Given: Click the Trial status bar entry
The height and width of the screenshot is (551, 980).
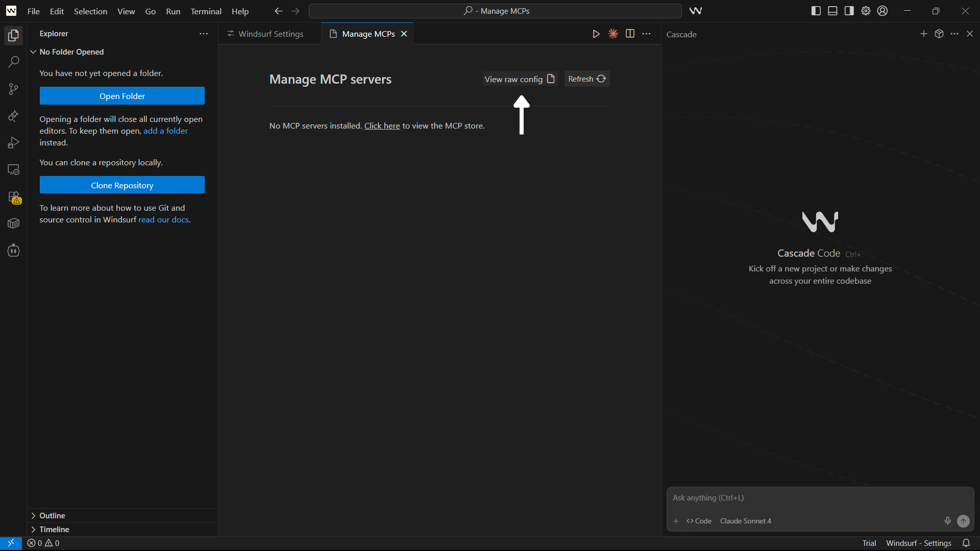Looking at the screenshot, I should pos(869,543).
